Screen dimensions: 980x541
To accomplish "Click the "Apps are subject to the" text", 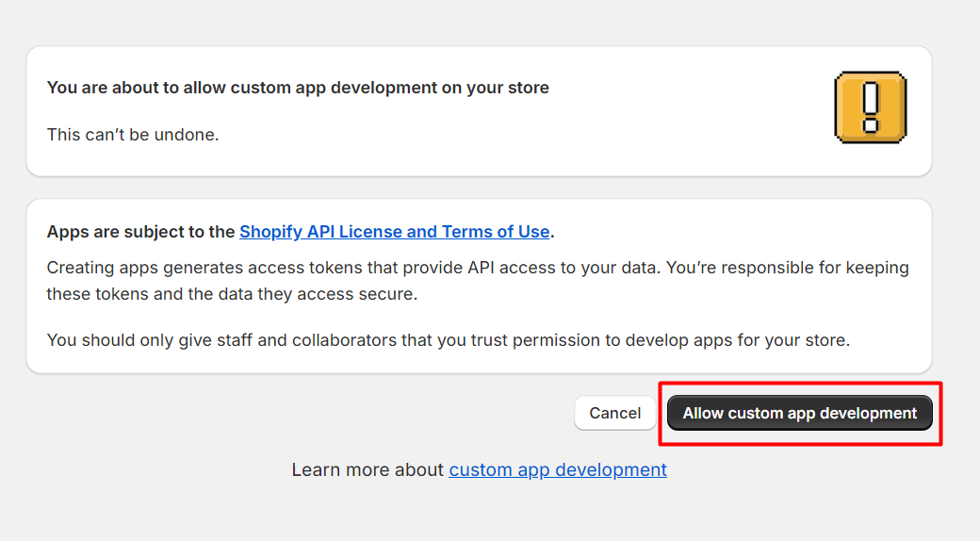I will tap(140, 232).
